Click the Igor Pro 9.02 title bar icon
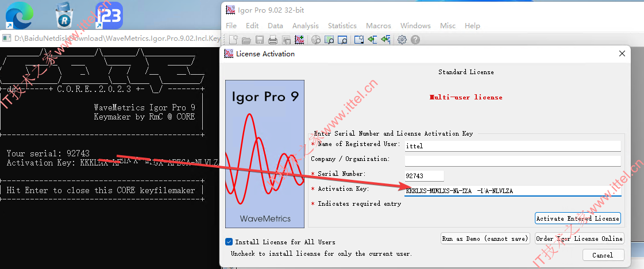This screenshot has height=269, width=644. point(230,10)
